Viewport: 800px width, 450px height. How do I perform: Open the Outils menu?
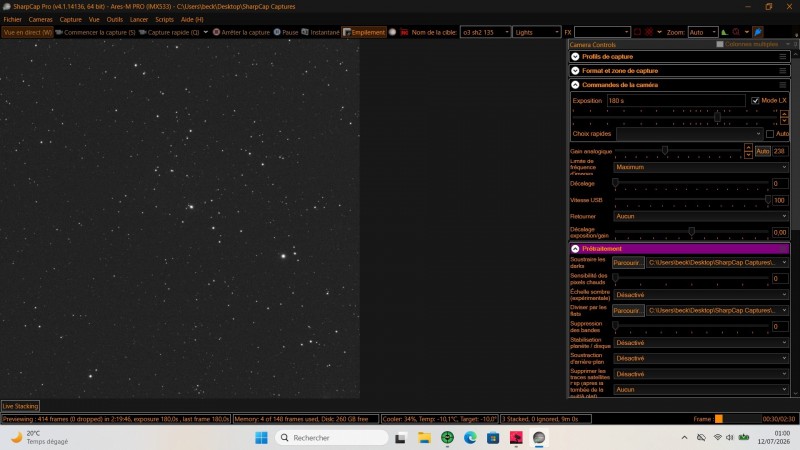115,19
